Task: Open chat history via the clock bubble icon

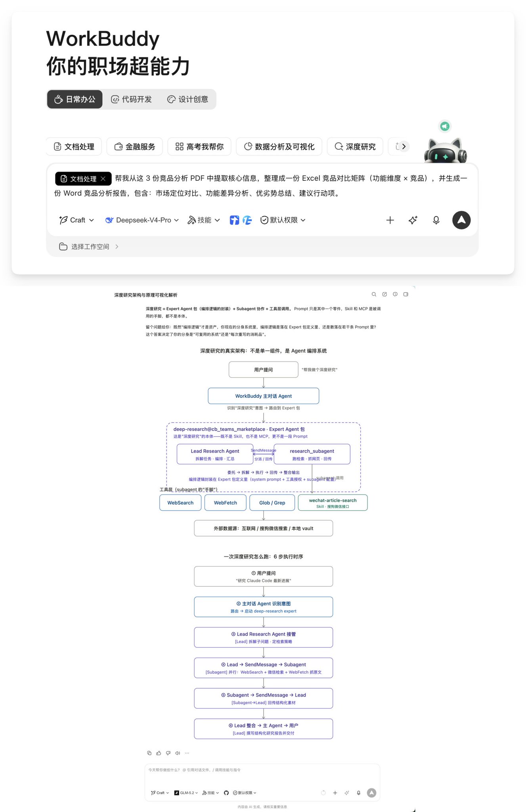Action: coord(395,294)
